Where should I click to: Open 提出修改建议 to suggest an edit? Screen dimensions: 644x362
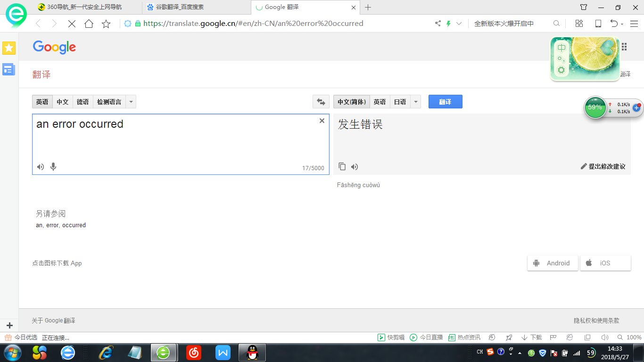(x=607, y=166)
